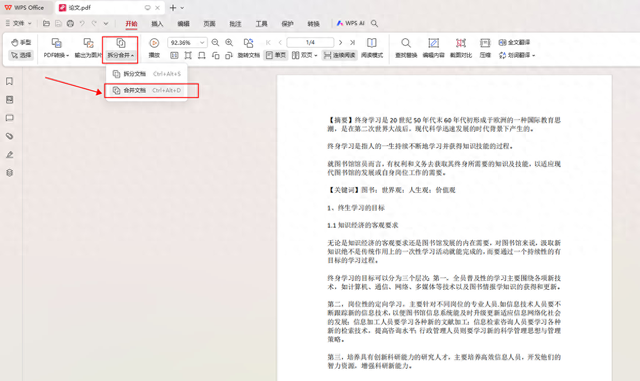
Task: Click the heading '1、终生学习的目标'
Action: coord(356,208)
